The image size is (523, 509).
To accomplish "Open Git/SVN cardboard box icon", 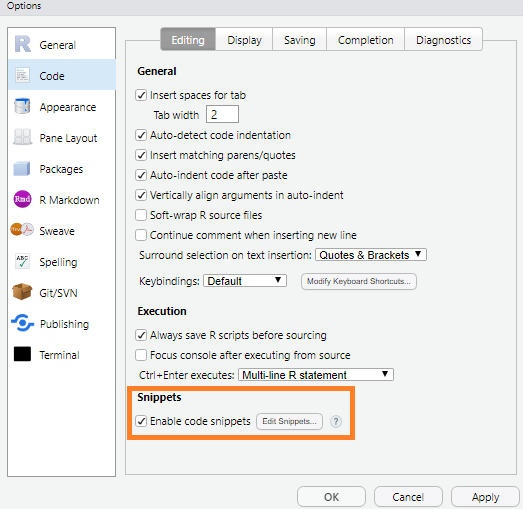I will tap(22, 292).
